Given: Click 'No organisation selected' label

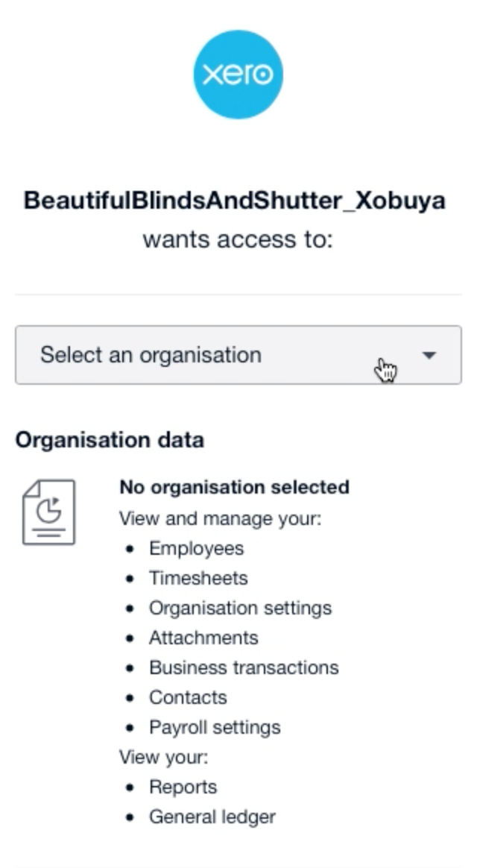Looking at the screenshot, I should click(234, 487).
